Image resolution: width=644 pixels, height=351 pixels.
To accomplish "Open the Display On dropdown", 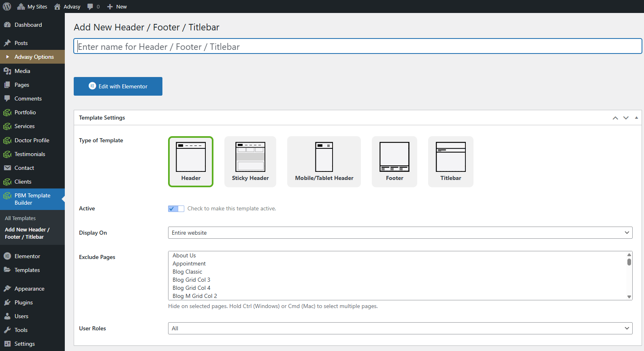I will coord(400,233).
